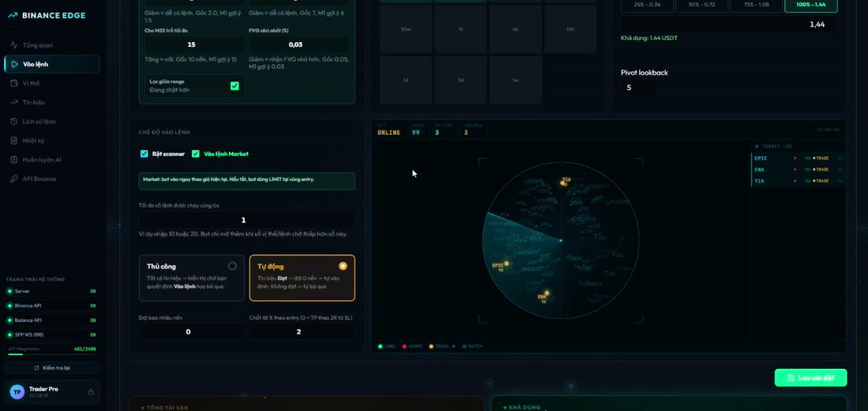Click the Balance API status row
The height and width of the screenshot is (411, 868).
click(52, 320)
